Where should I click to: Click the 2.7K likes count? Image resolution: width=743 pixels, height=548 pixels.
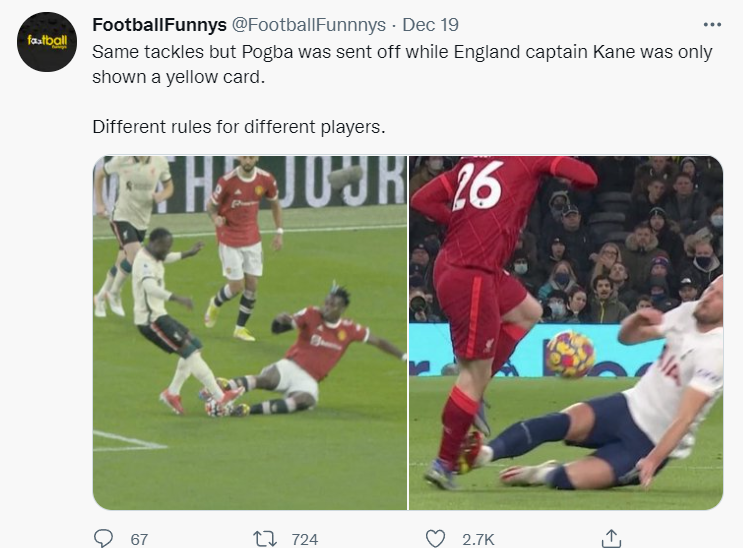(x=478, y=539)
